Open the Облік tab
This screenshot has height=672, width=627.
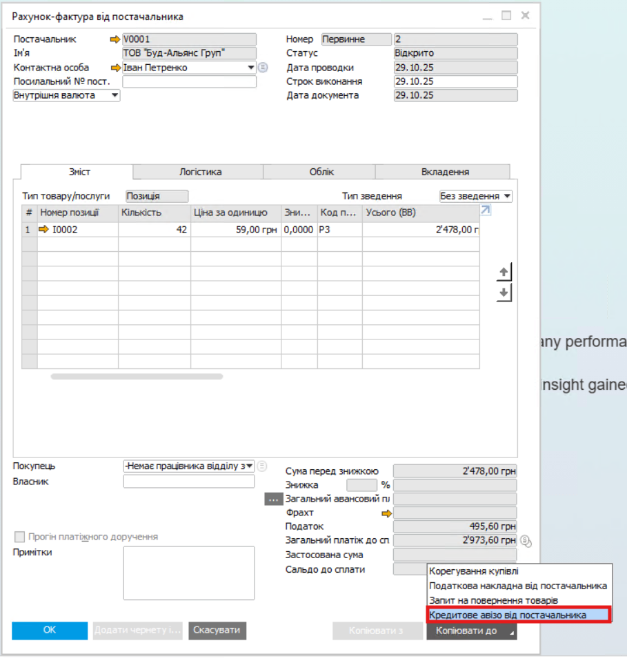321,172
